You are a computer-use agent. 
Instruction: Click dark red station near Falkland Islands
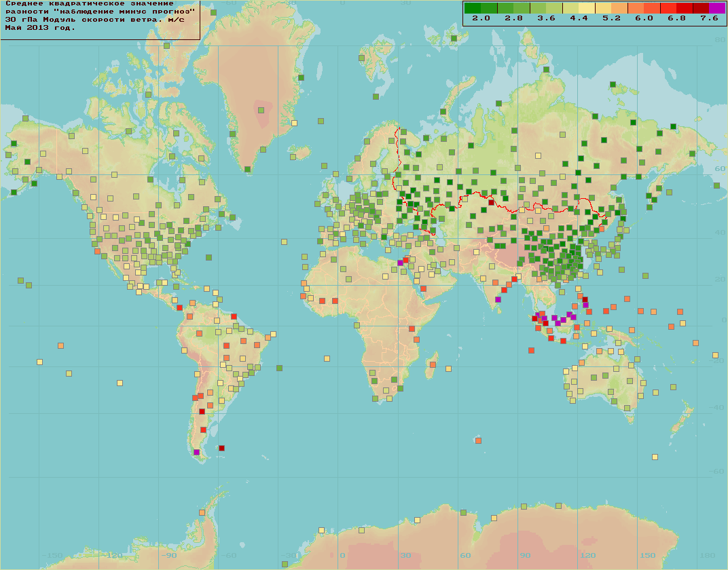click(221, 448)
